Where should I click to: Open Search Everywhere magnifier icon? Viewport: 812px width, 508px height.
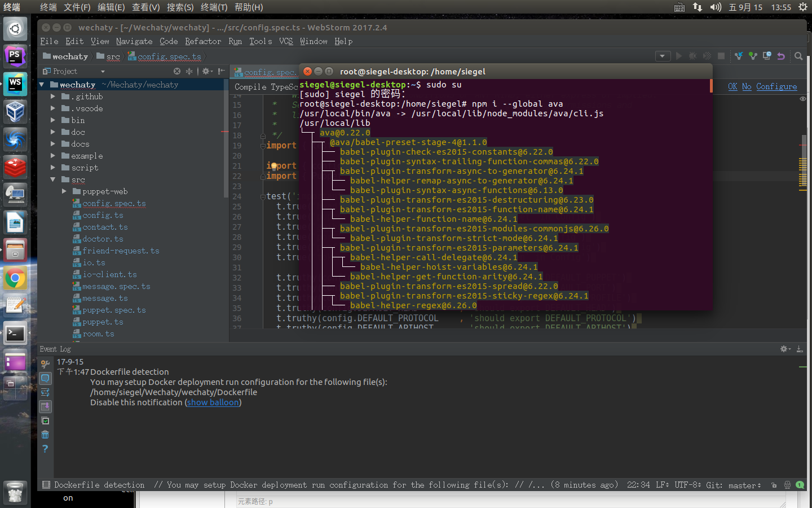tap(798, 56)
